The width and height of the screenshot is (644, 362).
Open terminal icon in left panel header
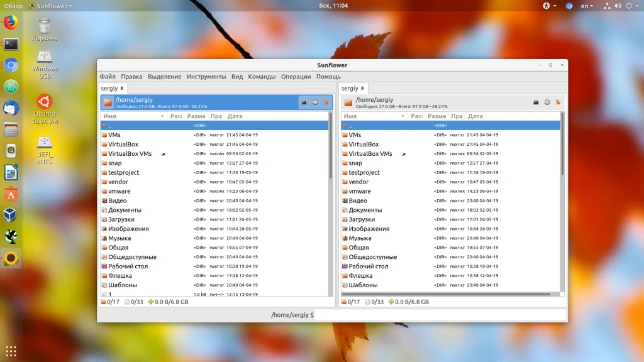coord(304,102)
